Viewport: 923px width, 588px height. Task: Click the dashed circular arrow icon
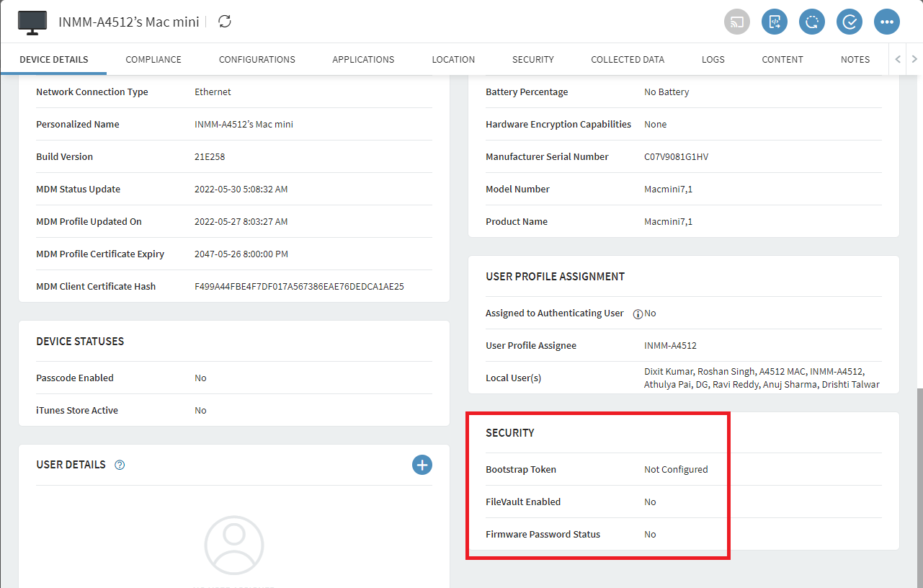(x=812, y=22)
